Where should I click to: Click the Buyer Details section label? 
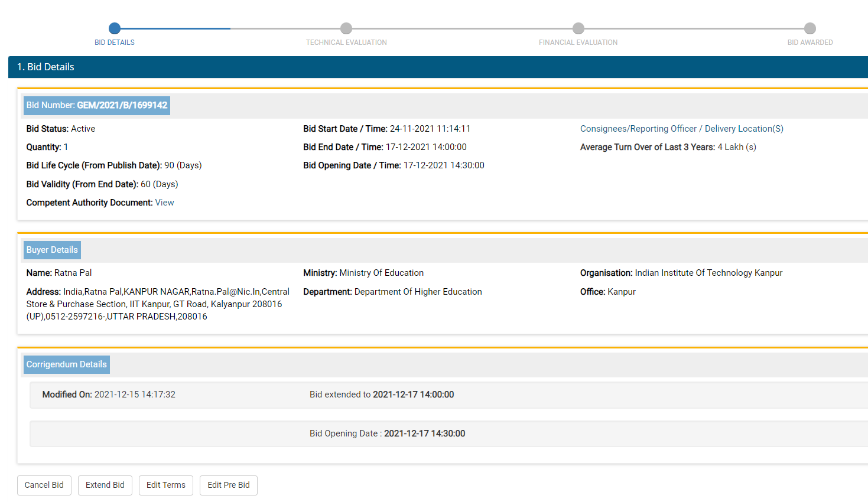52,250
